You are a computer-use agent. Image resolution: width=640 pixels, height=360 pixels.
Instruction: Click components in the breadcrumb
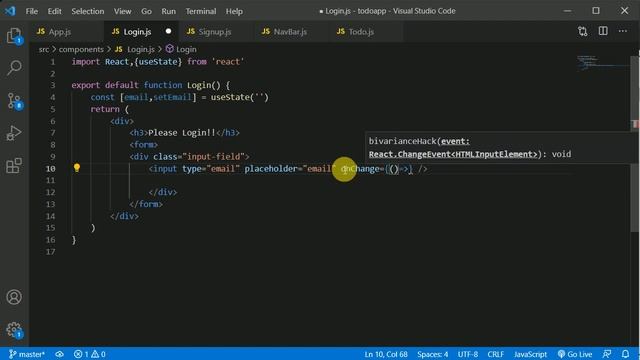(x=81, y=49)
